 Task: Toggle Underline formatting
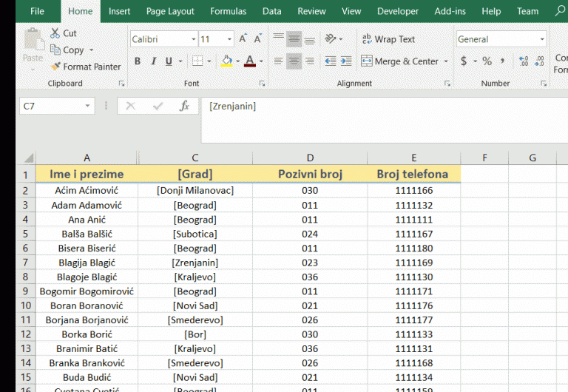169,61
